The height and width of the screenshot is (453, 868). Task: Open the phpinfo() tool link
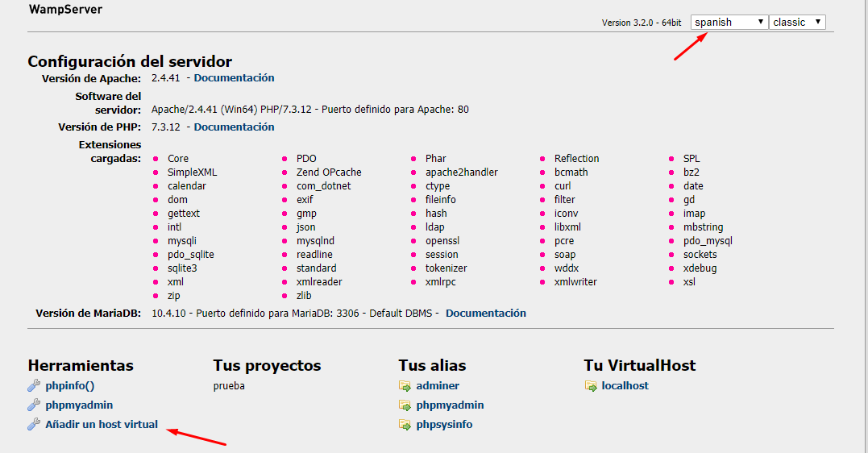click(69, 386)
